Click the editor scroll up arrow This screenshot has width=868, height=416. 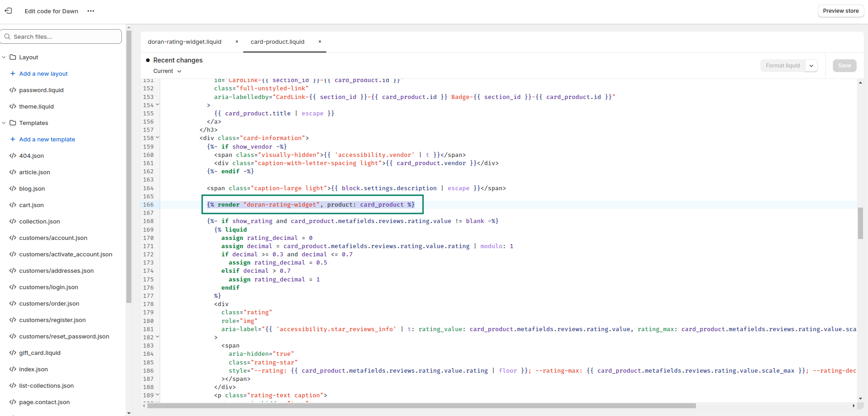click(860, 83)
